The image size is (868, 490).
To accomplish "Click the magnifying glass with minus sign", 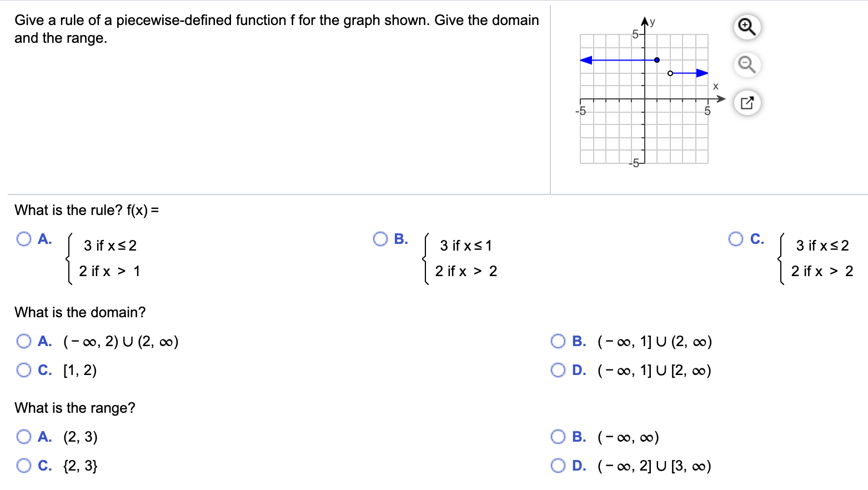I will click(746, 64).
